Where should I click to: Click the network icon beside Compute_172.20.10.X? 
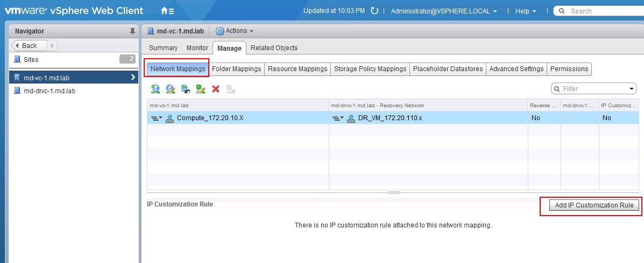pyautogui.click(x=169, y=118)
